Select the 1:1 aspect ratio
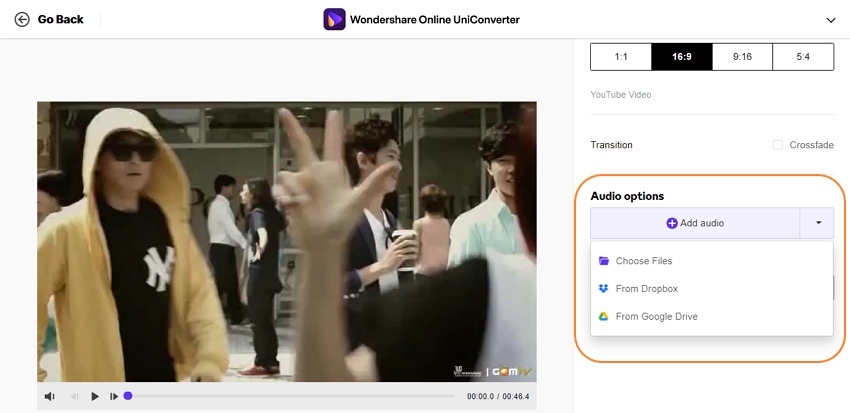The image size is (850, 413). 621,57
